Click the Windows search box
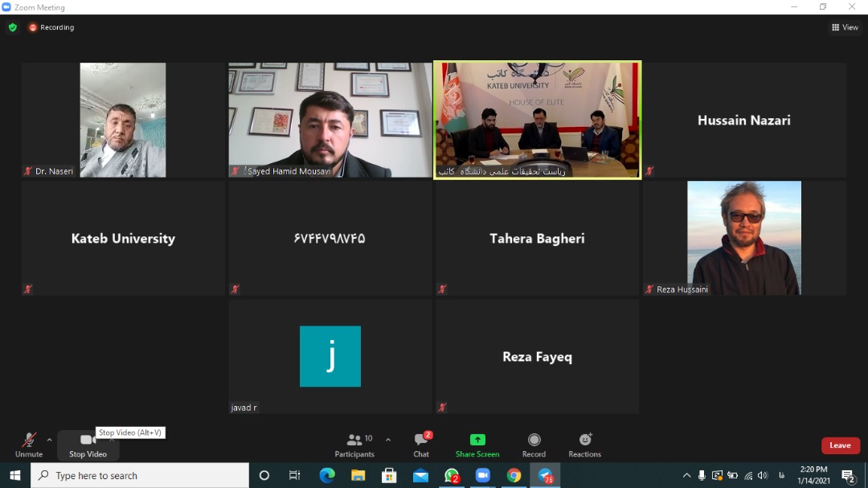 pyautogui.click(x=140, y=475)
